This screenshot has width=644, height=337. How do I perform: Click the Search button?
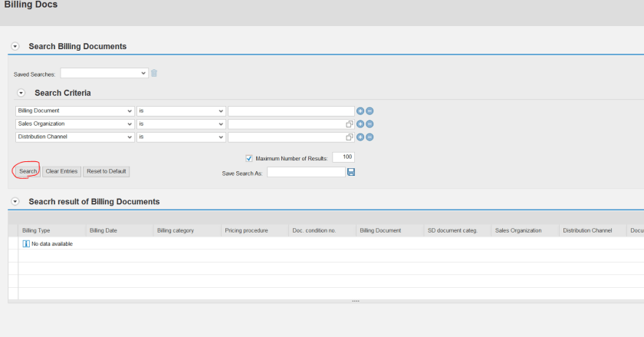[28, 172]
